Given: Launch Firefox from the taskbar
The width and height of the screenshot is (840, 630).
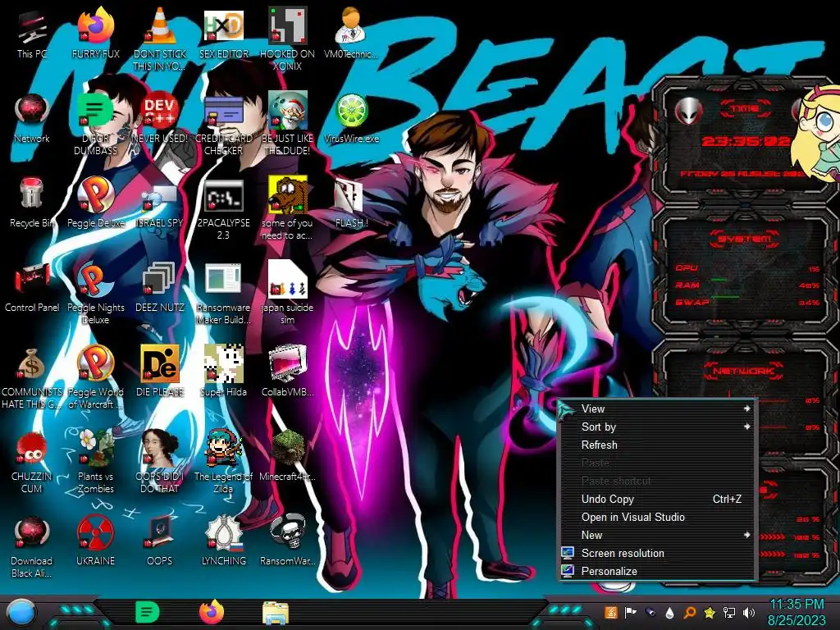Looking at the screenshot, I should 212,612.
